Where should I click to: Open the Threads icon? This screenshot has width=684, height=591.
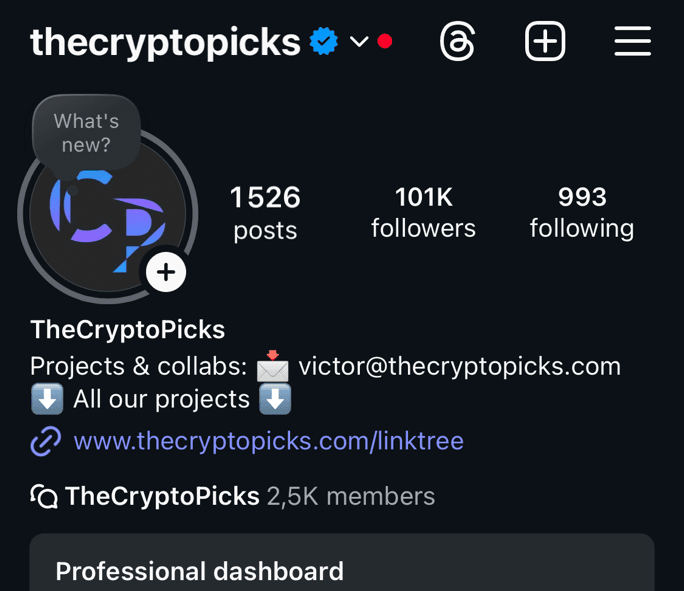click(x=457, y=42)
